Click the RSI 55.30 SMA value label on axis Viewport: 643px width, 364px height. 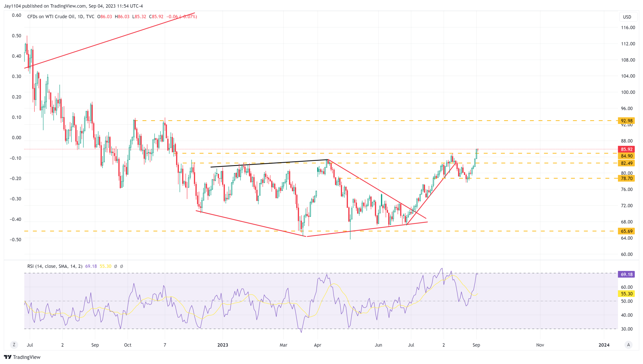point(626,294)
